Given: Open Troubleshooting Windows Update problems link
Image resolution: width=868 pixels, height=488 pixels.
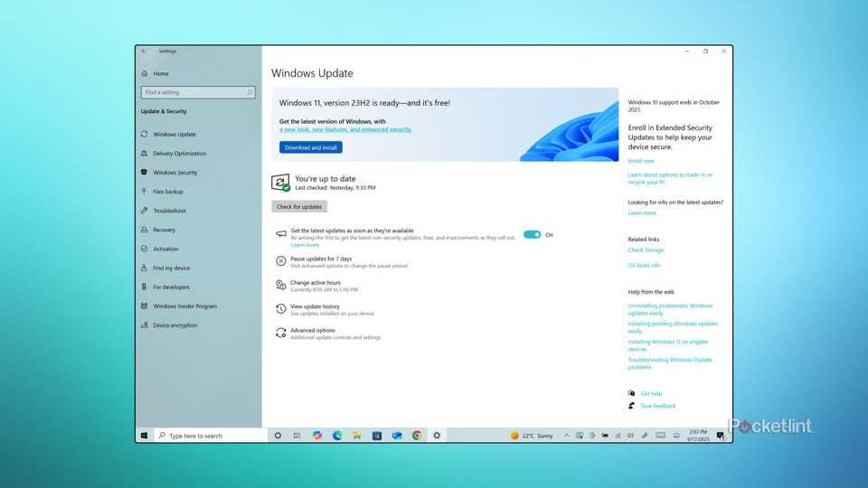Looking at the screenshot, I should coord(670,363).
